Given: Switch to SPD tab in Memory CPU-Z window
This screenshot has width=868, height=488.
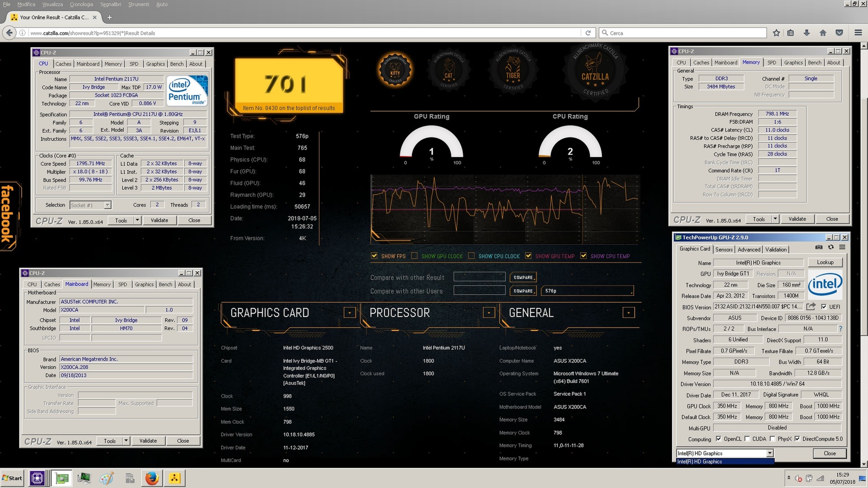Looking at the screenshot, I should [x=772, y=62].
